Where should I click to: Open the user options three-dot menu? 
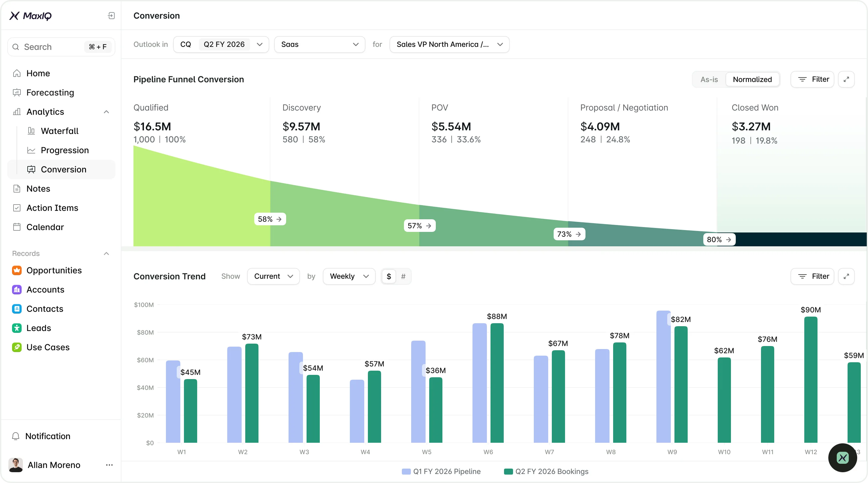coord(109,465)
